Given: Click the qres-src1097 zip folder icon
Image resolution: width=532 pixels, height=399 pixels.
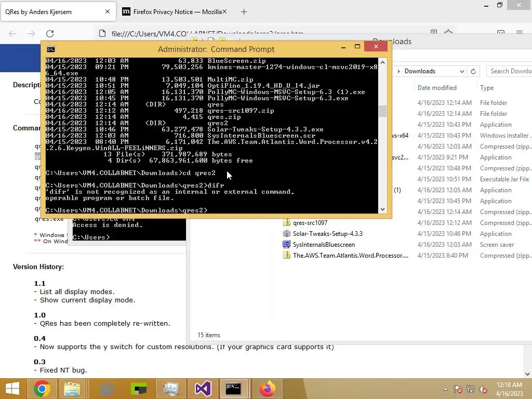Looking at the screenshot, I should pyautogui.click(x=287, y=222).
